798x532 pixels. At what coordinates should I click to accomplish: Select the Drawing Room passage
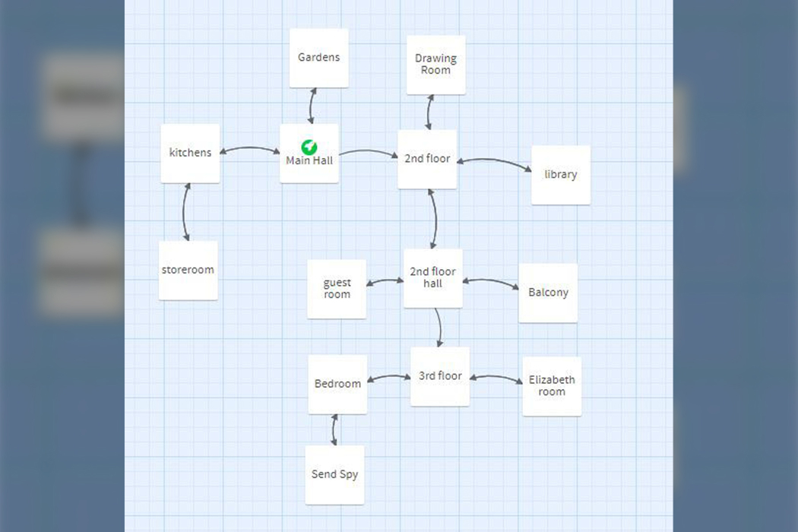pos(435,65)
